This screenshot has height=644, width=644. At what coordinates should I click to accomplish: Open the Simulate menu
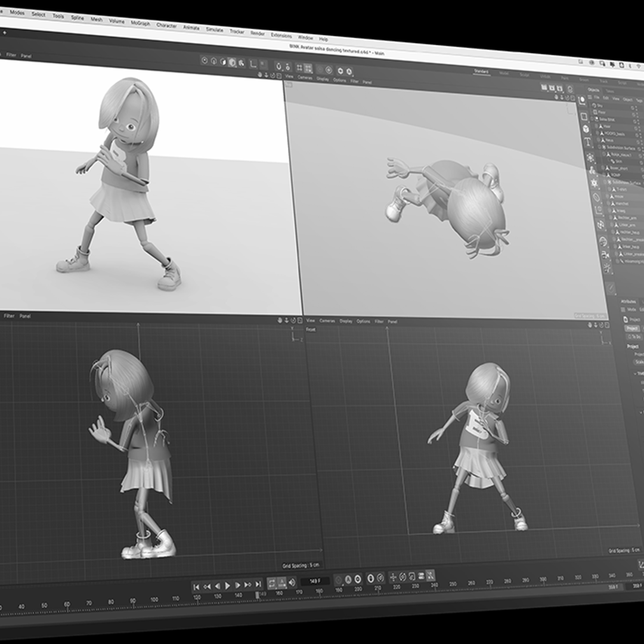[x=215, y=30]
